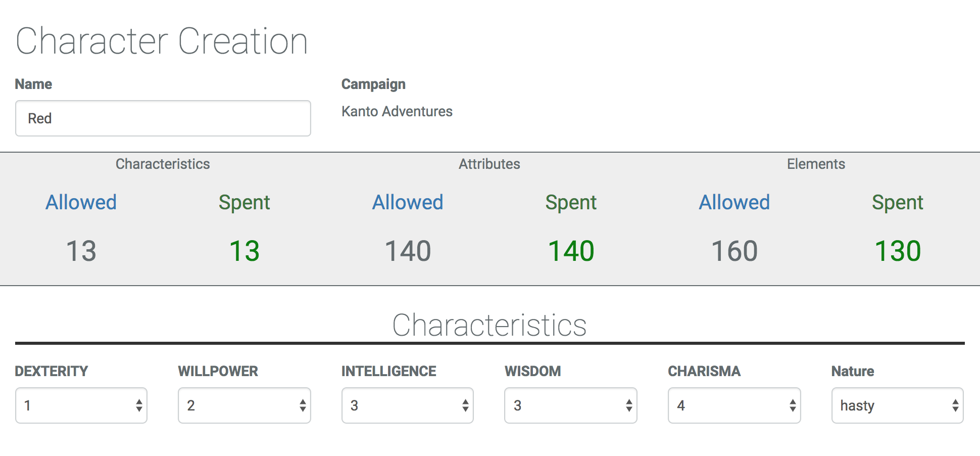
Task: Expand the WISDOM dropdown
Action: pos(571,405)
